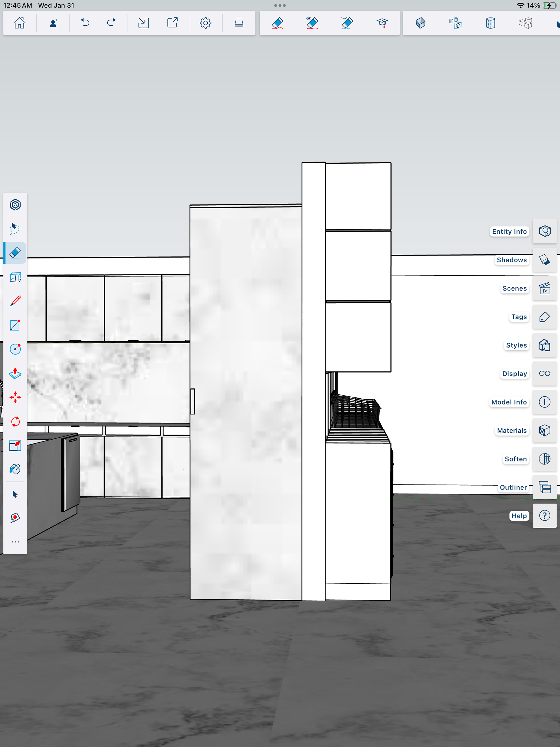The width and height of the screenshot is (560, 747).
Task: Select the Move tool with red arrows
Action: 15,397
